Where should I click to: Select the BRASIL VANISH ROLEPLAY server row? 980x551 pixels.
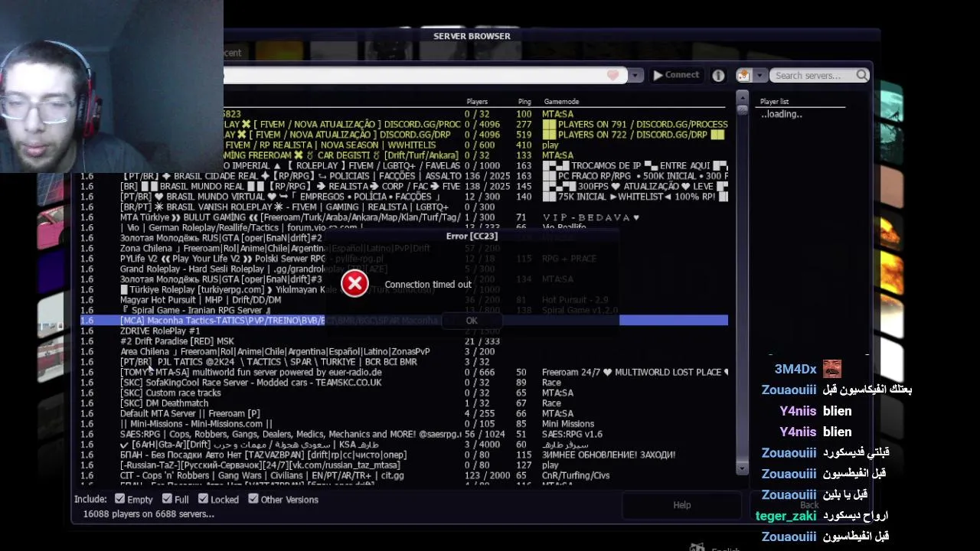[404, 207]
